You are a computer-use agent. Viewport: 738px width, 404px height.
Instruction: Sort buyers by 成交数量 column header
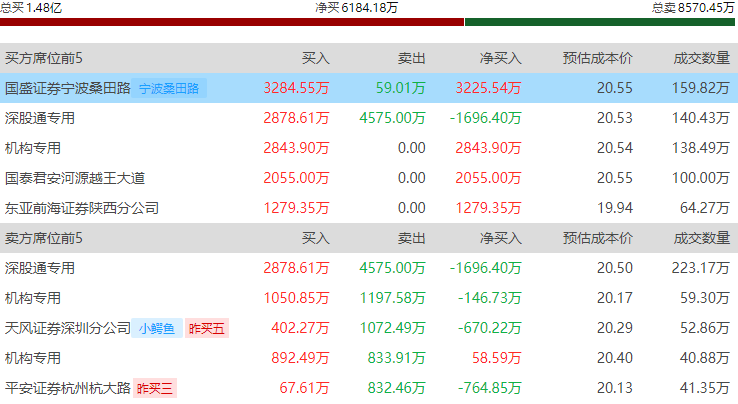point(700,58)
